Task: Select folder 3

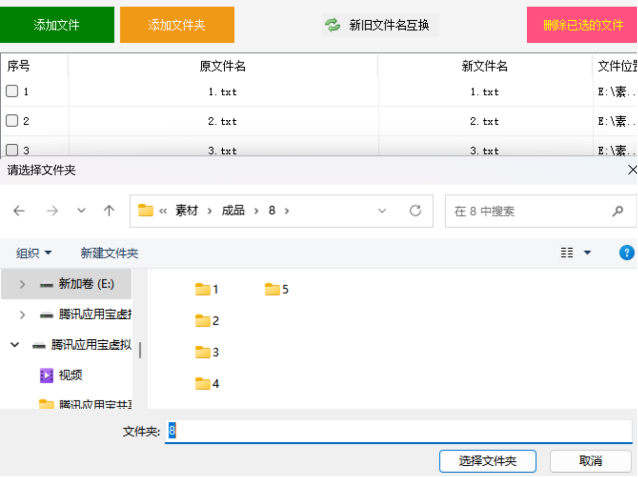Action: click(x=207, y=352)
